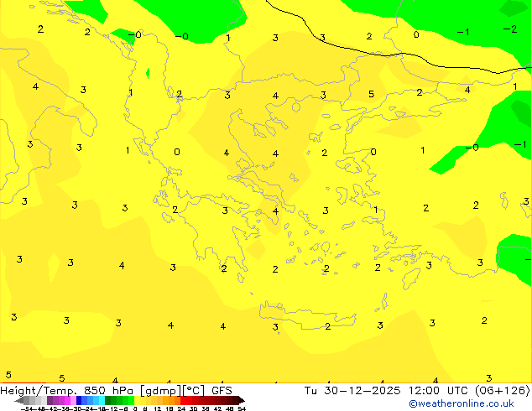
Task: Click the '[°C]' unit label
Action: pyautogui.click(x=194, y=391)
